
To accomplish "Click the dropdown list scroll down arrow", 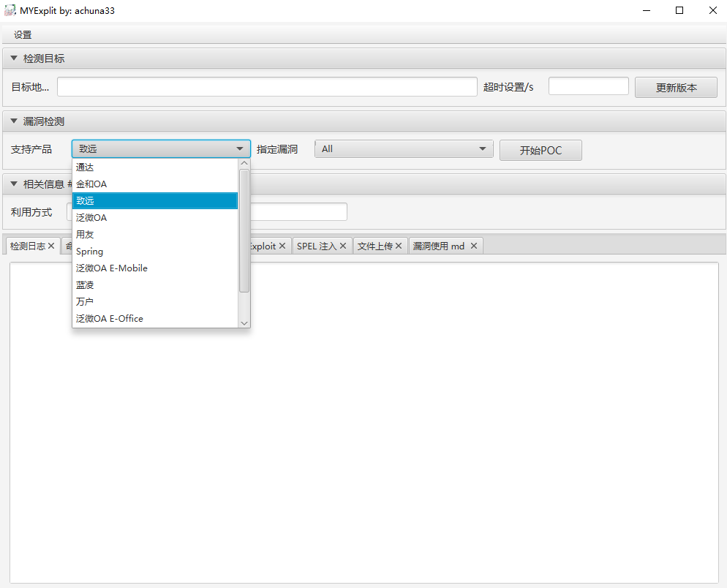I will coord(244,323).
